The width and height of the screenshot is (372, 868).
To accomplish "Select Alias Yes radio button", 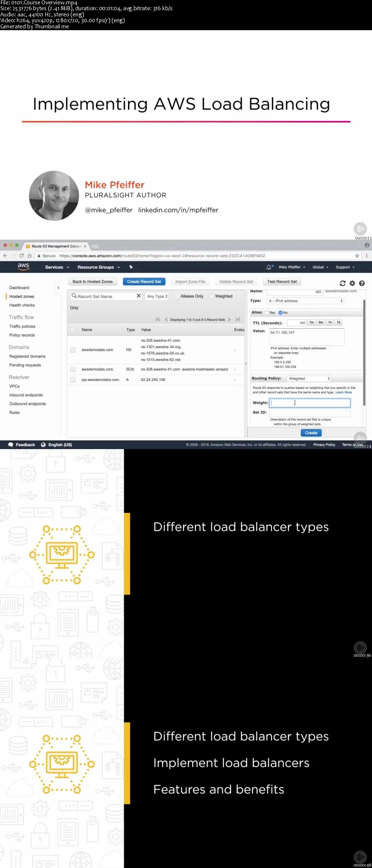I will point(267,313).
